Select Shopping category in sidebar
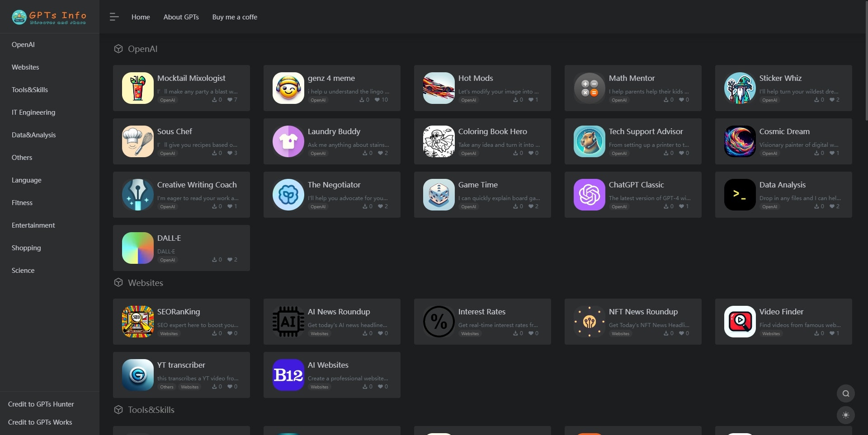Image resolution: width=868 pixels, height=435 pixels. click(x=26, y=248)
